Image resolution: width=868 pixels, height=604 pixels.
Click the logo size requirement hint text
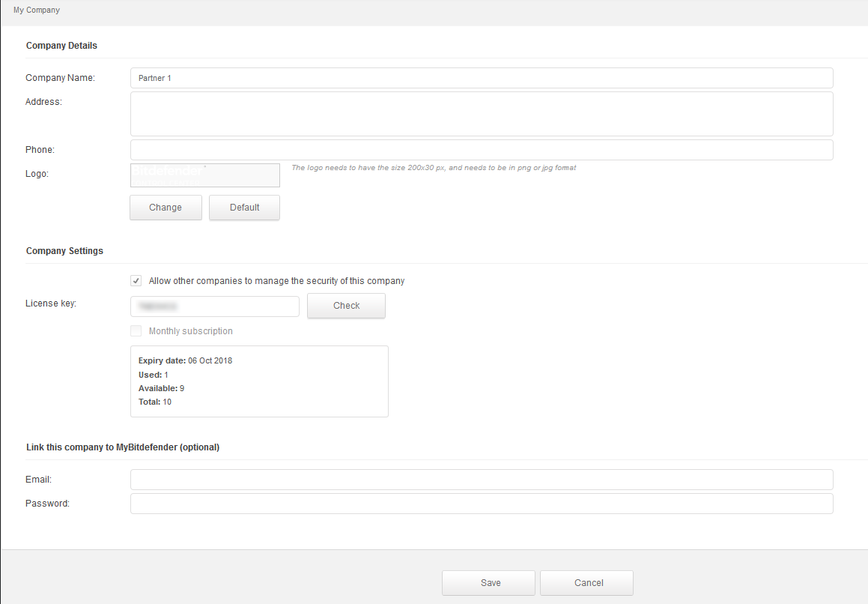point(433,168)
